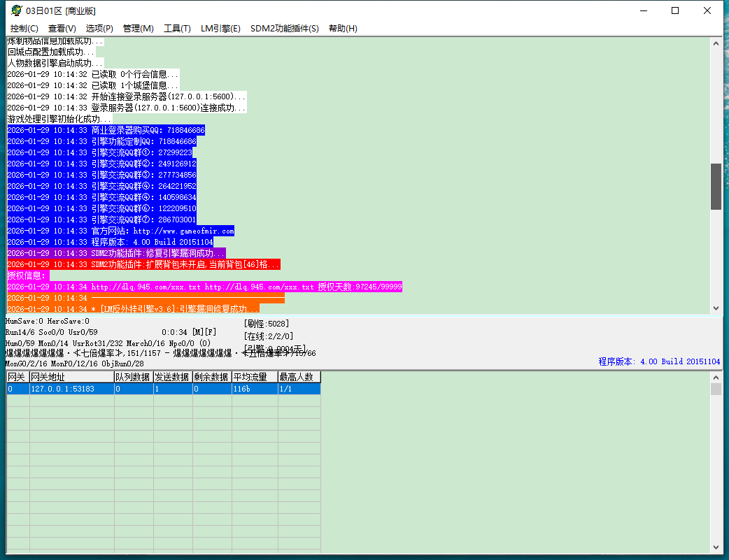
Task: Click the log line 已读取 1个城堡信息
Action: click(93, 85)
